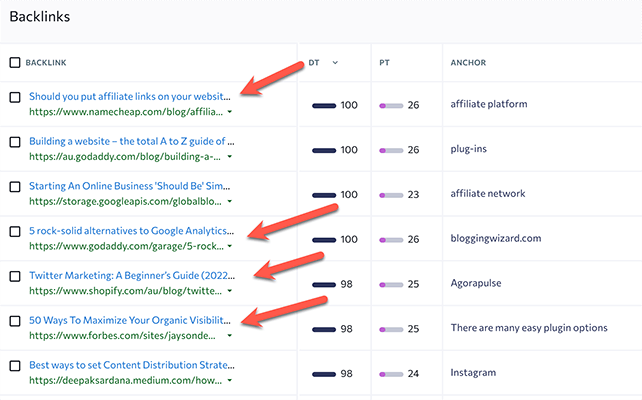Click the ANCHOR column header

468,62
